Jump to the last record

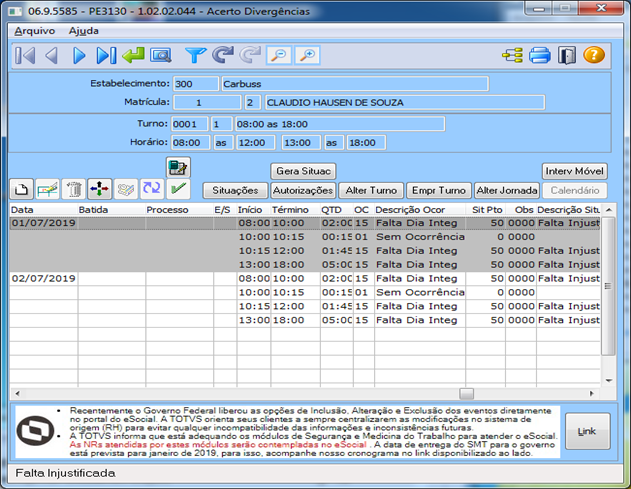106,55
